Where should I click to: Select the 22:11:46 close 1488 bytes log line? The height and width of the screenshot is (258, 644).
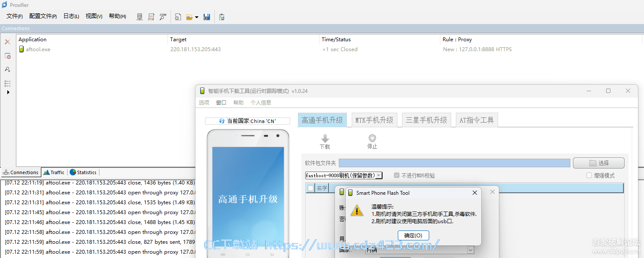tap(100, 222)
